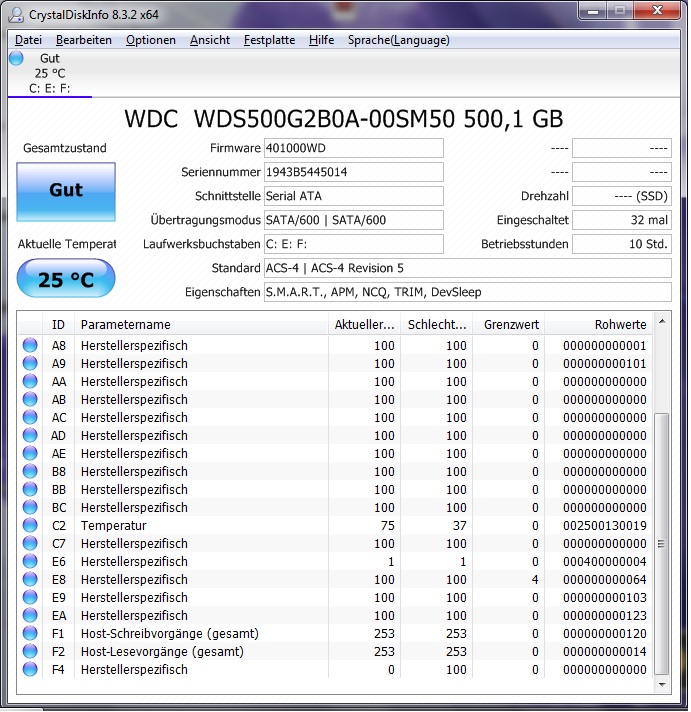Viewport: 691px width, 712px height.
Task: Click the status icon of row BB
Action: coord(30,489)
